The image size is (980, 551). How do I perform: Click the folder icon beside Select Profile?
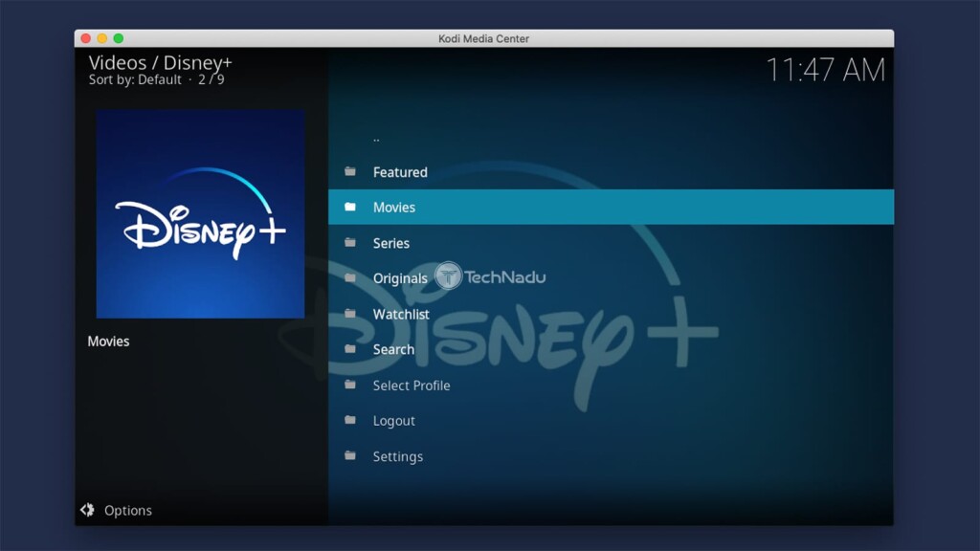(350, 385)
